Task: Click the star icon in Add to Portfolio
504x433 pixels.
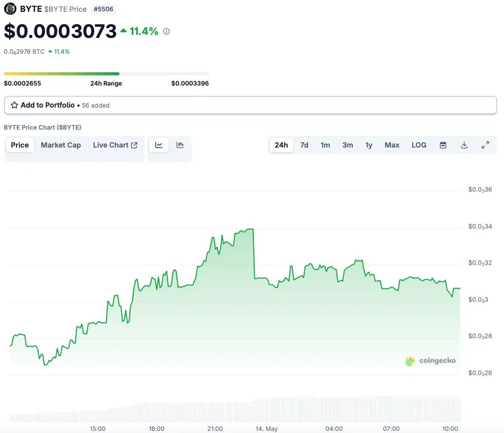Action: coord(14,105)
